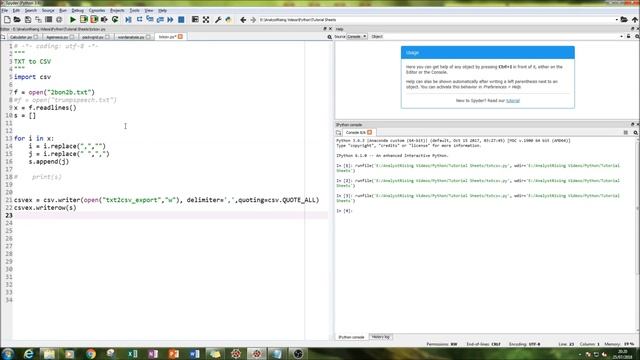
Task: Stop debugging blue square icon
Action: [181, 20]
